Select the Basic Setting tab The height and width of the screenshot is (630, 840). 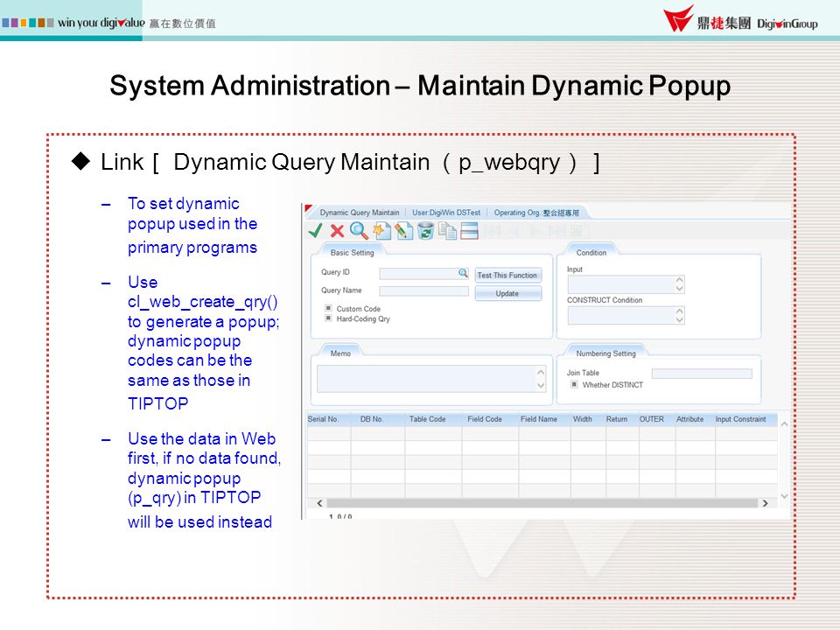tap(352, 252)
